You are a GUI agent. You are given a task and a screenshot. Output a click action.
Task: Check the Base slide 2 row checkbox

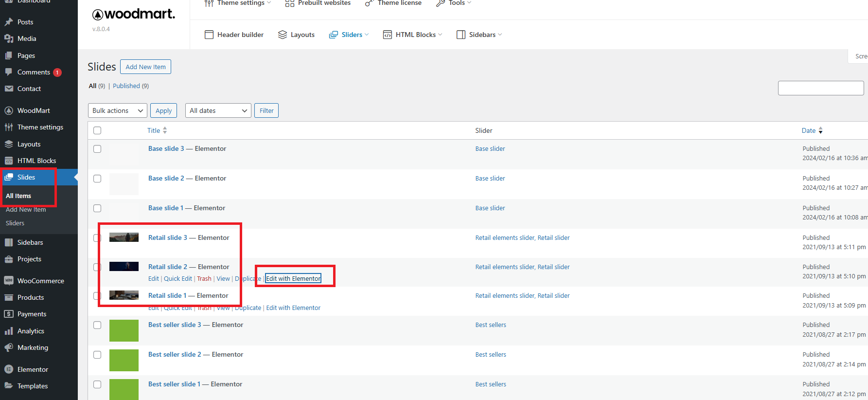pos(97,179)
